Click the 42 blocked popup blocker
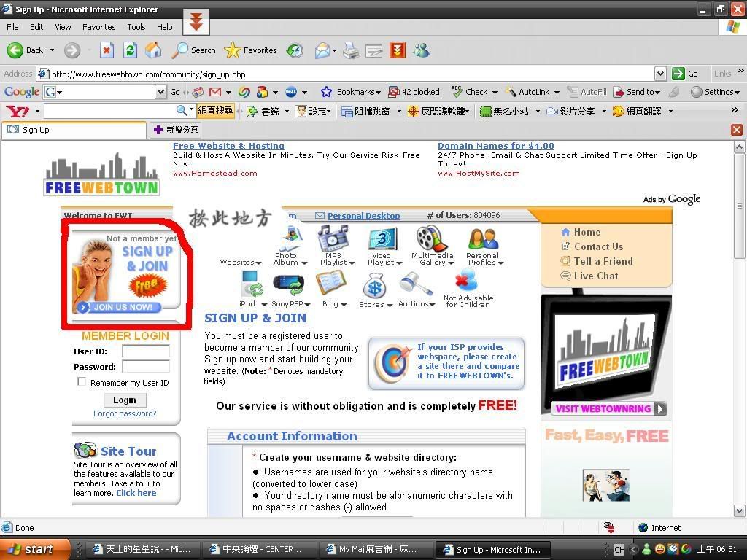Image resolution: width=747 pixels, height=560 pixels. click(x=414, y=92)
